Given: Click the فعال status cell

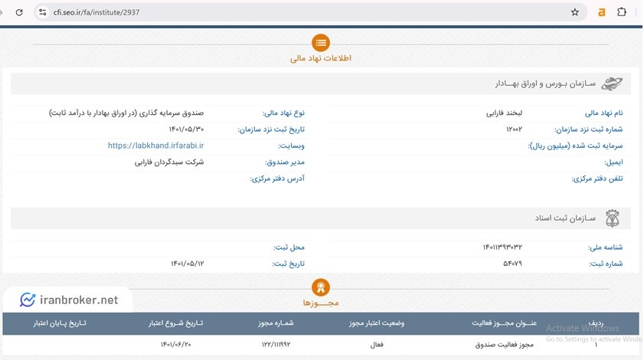Looking at the screenshot, I should click(x=377, y=345).
